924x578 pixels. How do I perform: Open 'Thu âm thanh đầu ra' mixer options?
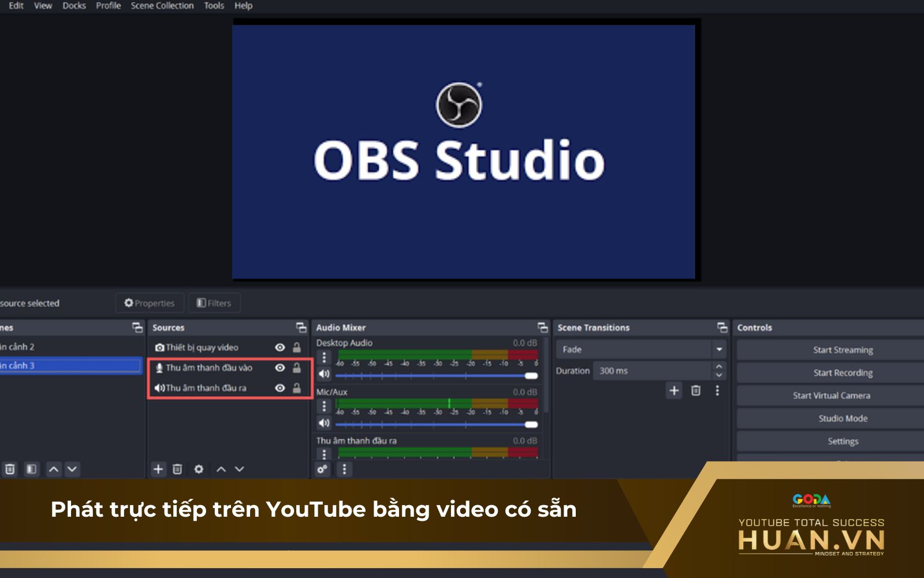(x=324, y=453)
